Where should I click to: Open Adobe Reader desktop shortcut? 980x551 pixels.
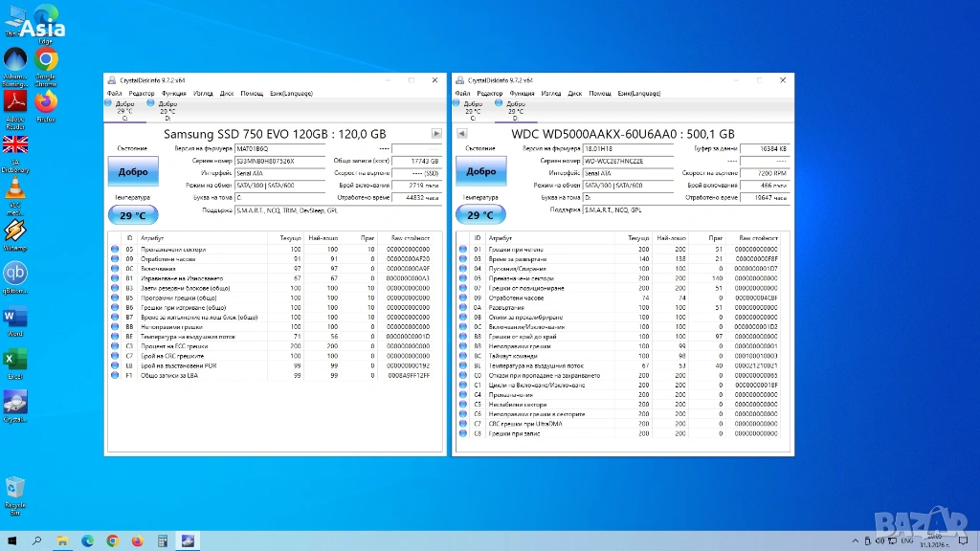[15, 101]
